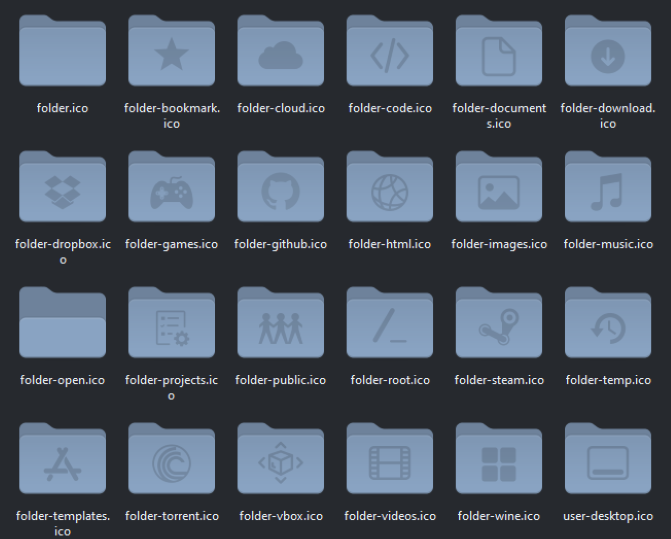Select the folder-projects.ico icon
The height and width of the screenshot is (539, 671).
(x=171, y=326)
